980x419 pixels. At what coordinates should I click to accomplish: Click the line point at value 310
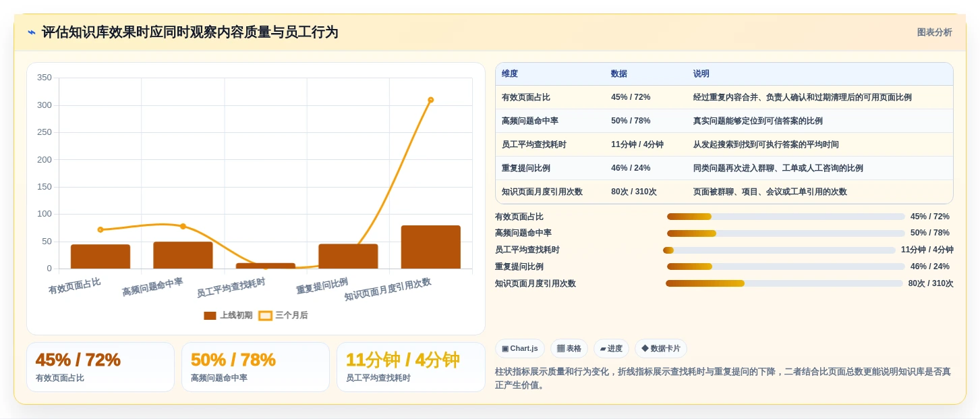pos(430,100)
